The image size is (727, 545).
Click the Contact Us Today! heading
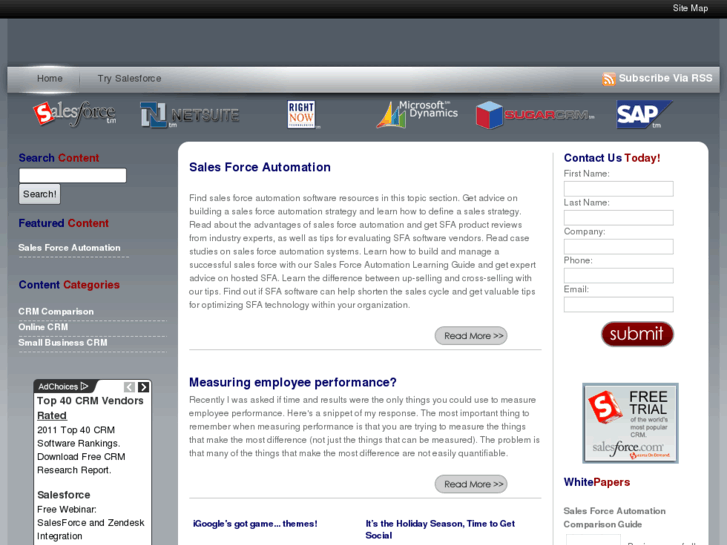tap(612, 158)
